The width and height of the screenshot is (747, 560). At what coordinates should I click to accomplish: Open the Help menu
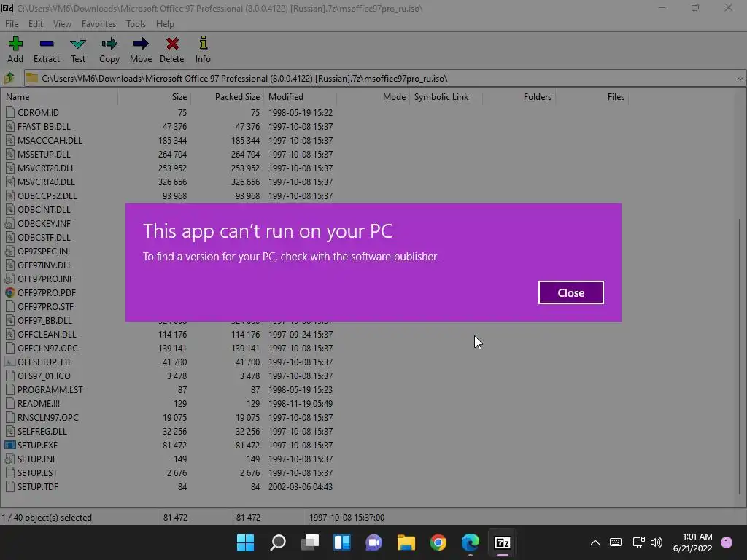165,24
